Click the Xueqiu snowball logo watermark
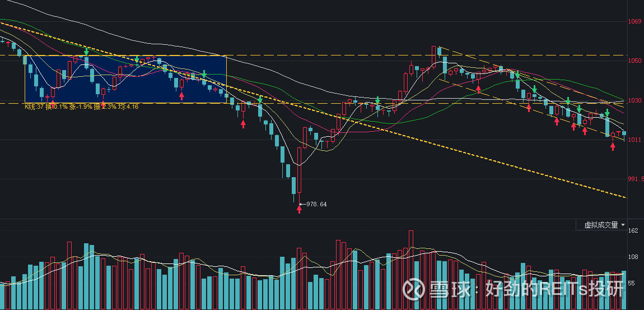The image size is (644, 310). pyautogui.click(x=414, y=289)
